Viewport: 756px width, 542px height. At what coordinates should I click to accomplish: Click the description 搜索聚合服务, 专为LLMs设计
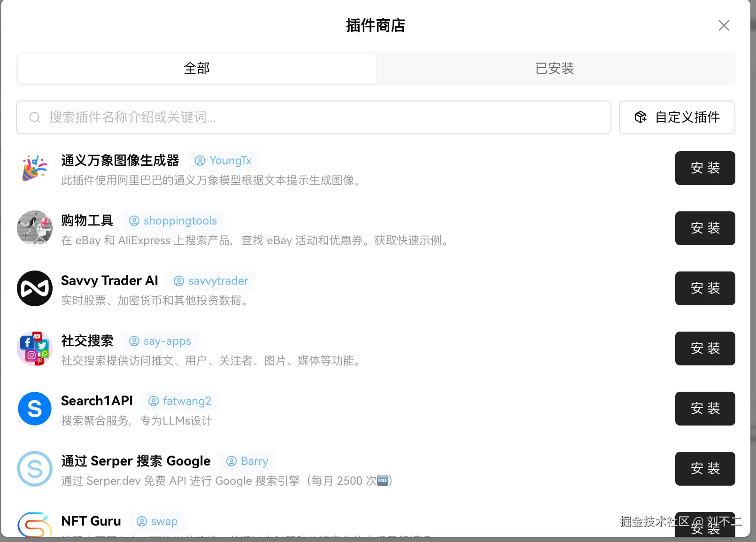137,421
